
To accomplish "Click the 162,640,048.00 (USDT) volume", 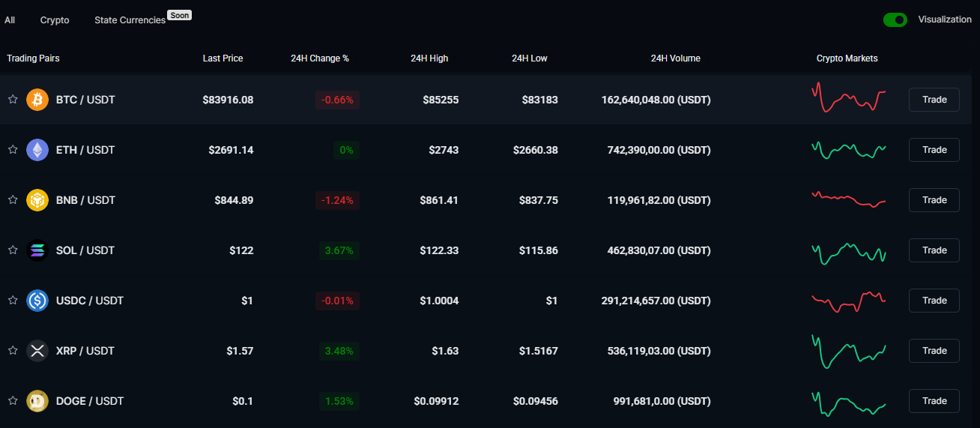I will tap(656, 100).
